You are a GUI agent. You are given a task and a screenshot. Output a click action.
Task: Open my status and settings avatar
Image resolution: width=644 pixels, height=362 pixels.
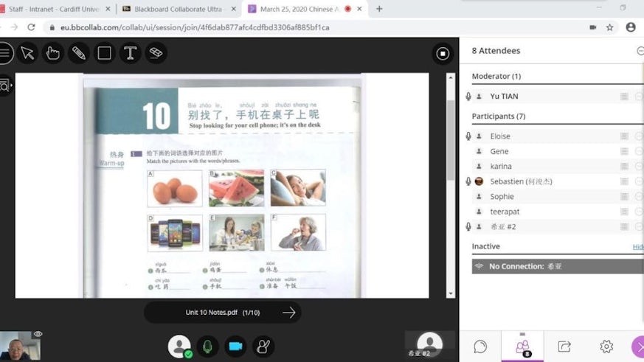179,346
